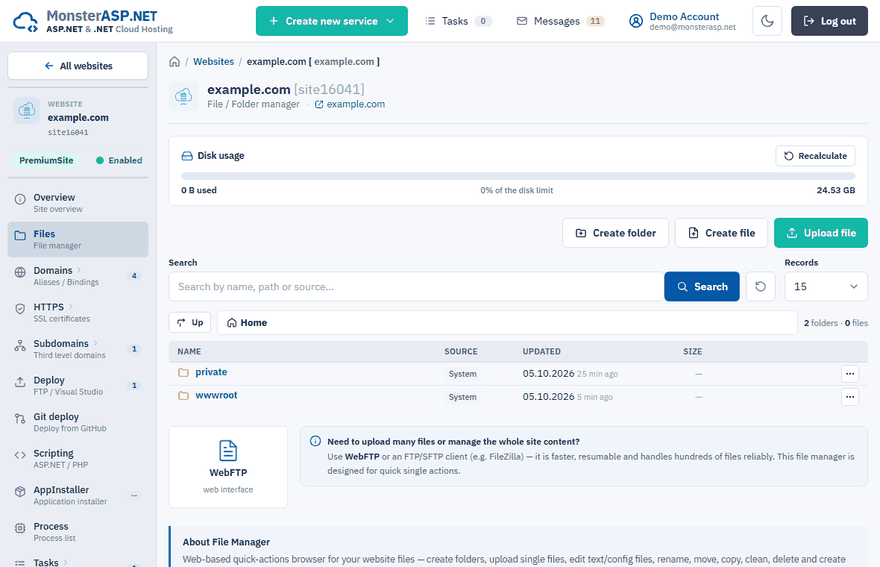Click the Create file button
Viewport: 880px width, 567px height.
tap(721, 233)
